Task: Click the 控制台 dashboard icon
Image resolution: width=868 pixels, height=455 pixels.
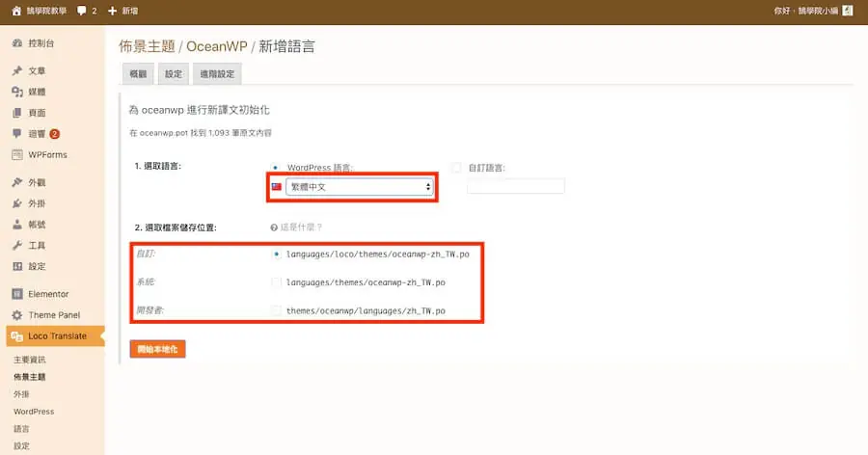Action: point(17,43)
